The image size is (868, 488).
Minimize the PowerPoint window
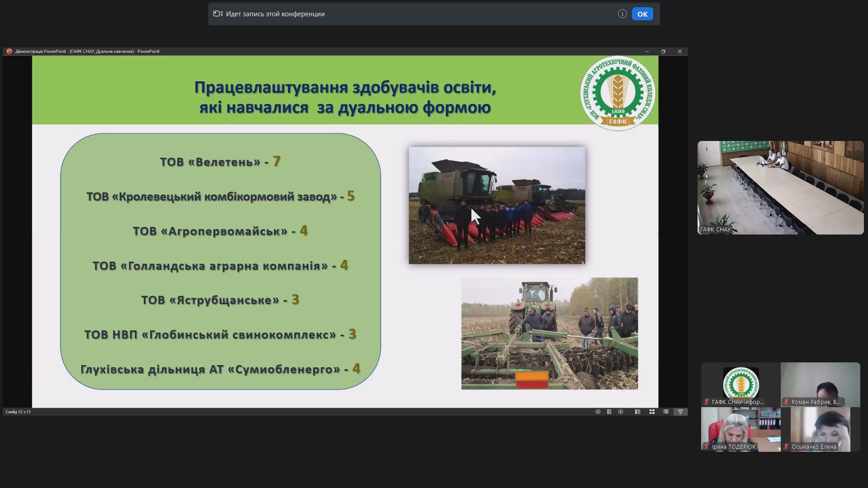647,52
